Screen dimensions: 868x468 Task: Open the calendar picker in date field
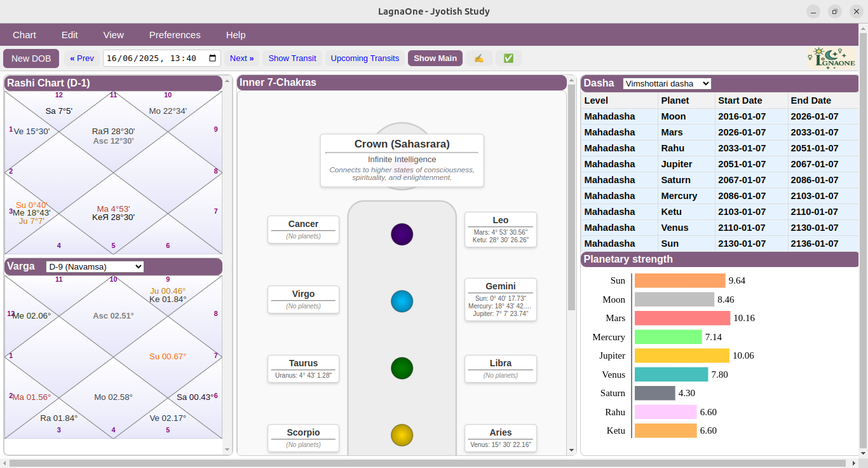pos(212,58)
